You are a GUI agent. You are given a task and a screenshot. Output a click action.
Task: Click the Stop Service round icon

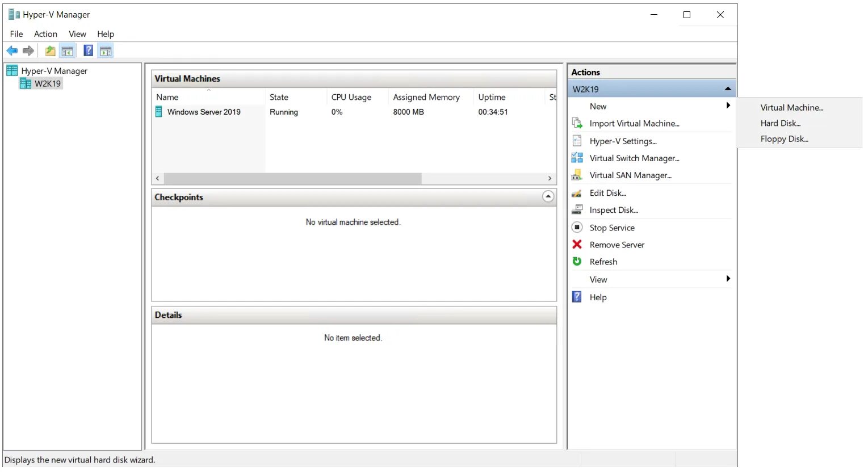point(577,227)
